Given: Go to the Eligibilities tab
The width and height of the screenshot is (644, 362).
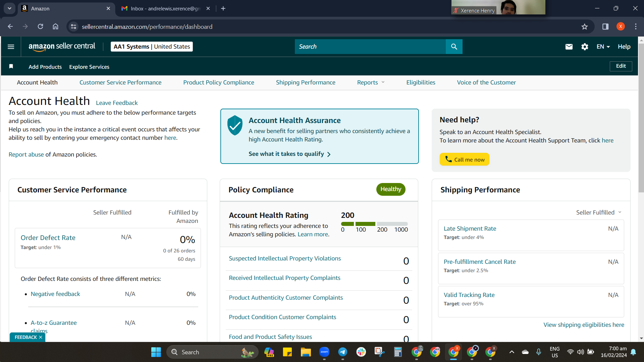Looking at the screenshot, I should (421, 82).
